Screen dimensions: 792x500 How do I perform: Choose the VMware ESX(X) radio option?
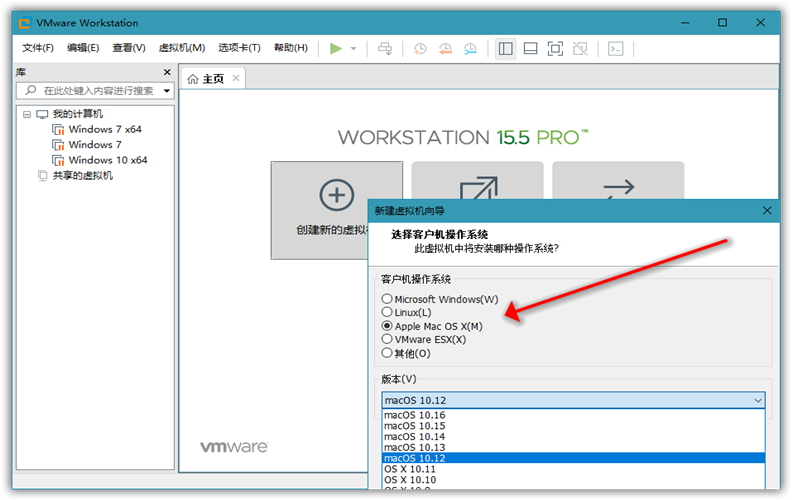pyautogui.click(x=387, y=339)
